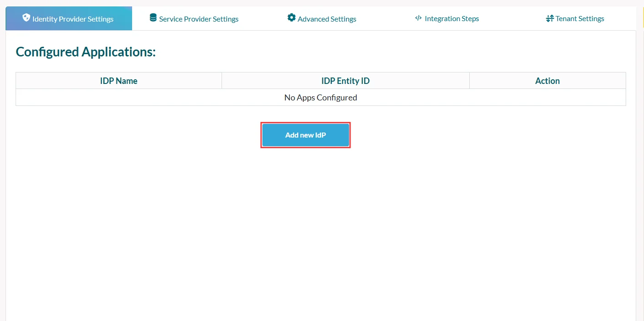Click the red-outlined button to add an IdP
This screenshot has height=321, width=644.
pyautogui.click(x=305, y=135)
